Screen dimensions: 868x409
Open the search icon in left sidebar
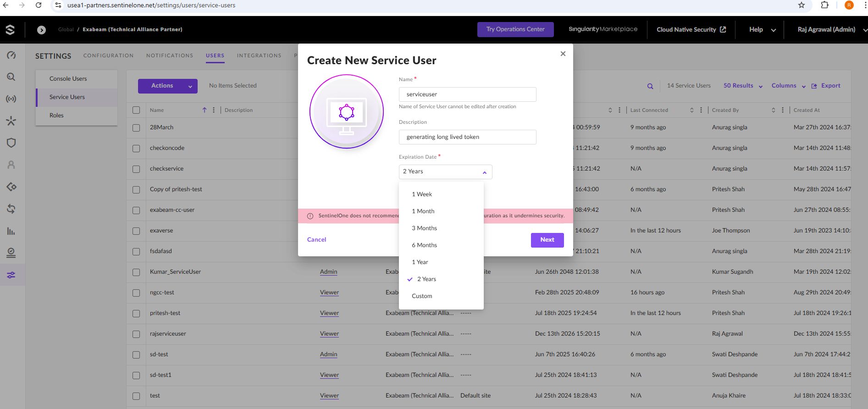11,77
